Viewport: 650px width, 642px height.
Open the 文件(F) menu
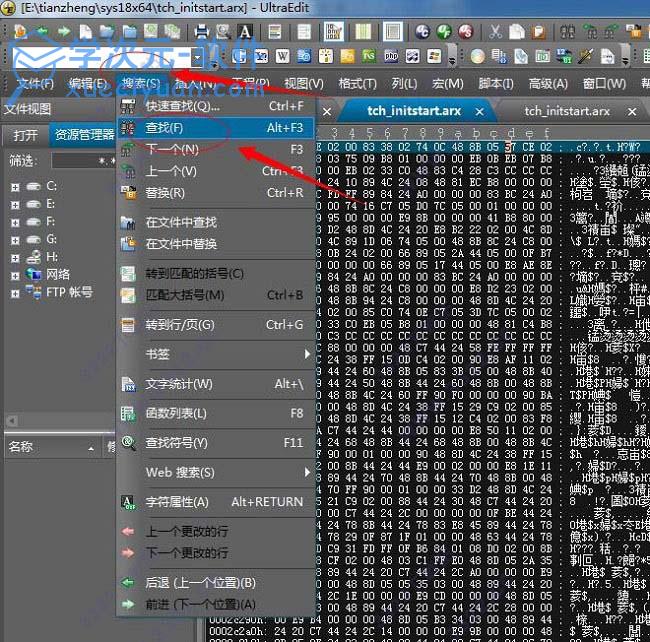pos(36,84)
